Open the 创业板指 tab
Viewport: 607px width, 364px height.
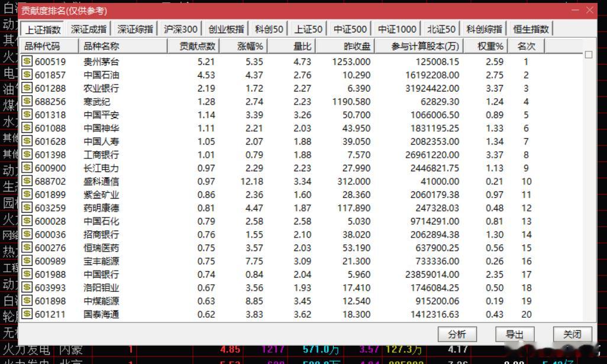click(226, 29)
